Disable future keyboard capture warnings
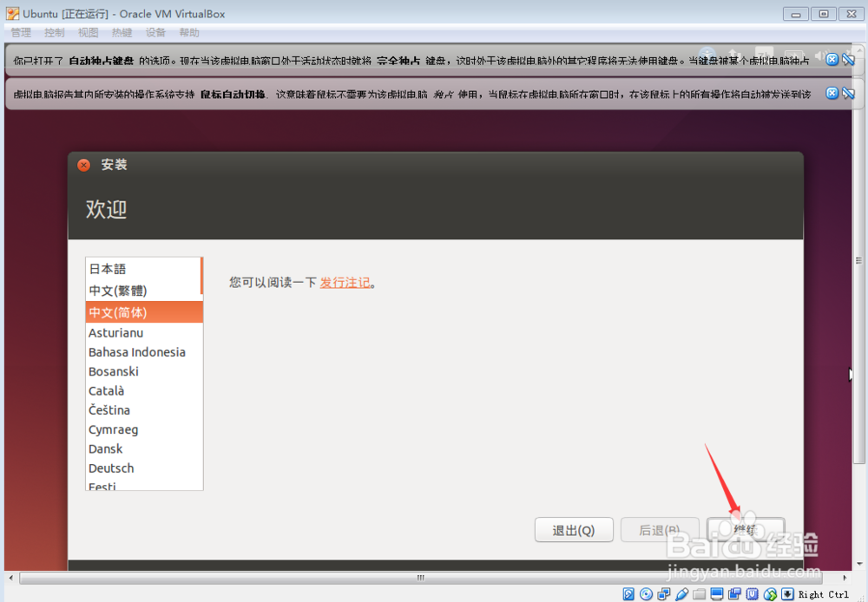This screenshot has width=868, height=602. [x=847, y=61]
